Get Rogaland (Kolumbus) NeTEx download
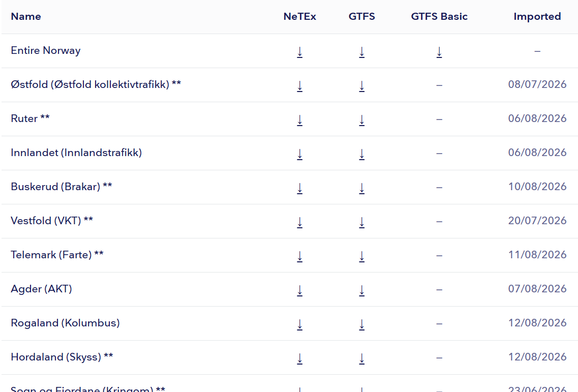 (x=300, y=324)
